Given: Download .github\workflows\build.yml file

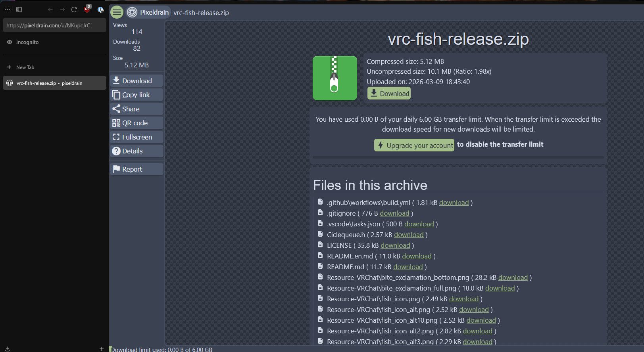Looking at the screenshot, I should (454, 203).
